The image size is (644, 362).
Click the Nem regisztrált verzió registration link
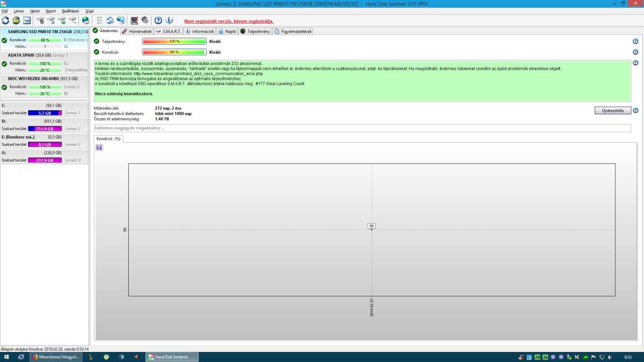[x=229, y=21]
